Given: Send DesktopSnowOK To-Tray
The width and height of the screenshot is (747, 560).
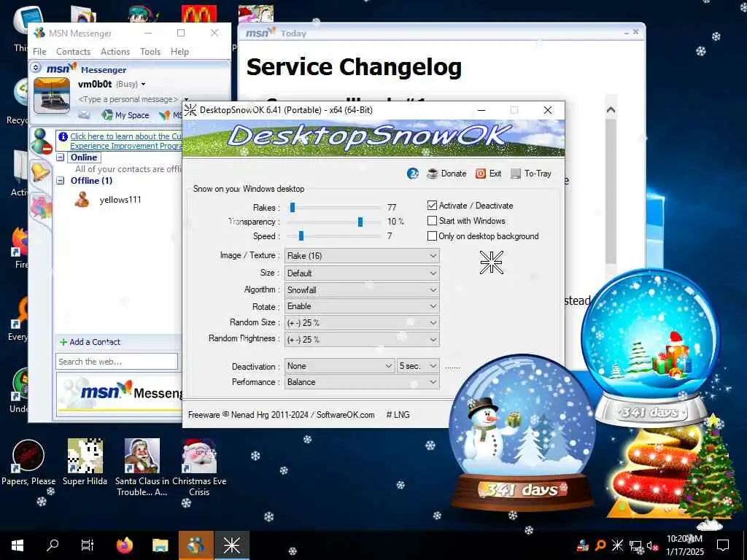Looking at the screenshot, I should [x=531, y=174].
